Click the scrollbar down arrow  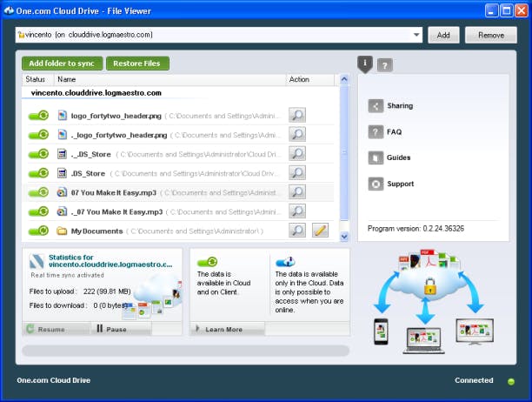(344, 237)
